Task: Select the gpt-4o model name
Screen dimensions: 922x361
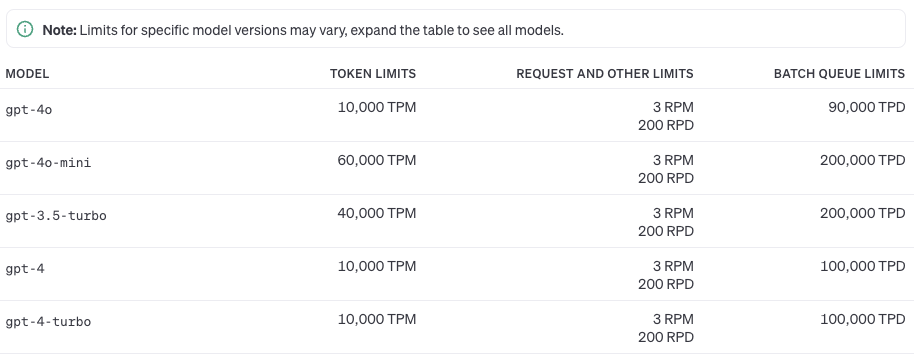Action: click(x=29, y=110)
